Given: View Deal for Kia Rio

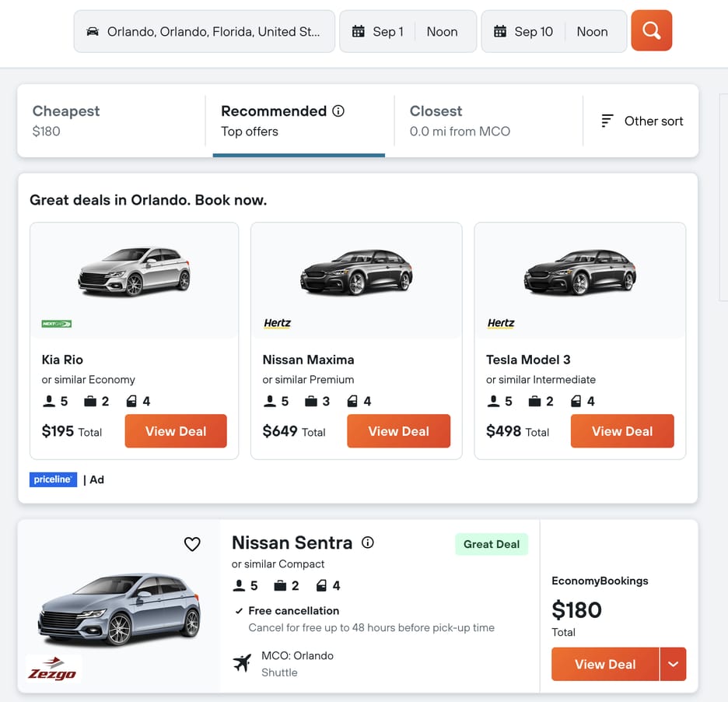Looking at the screenshot, I should pos(176,431).
